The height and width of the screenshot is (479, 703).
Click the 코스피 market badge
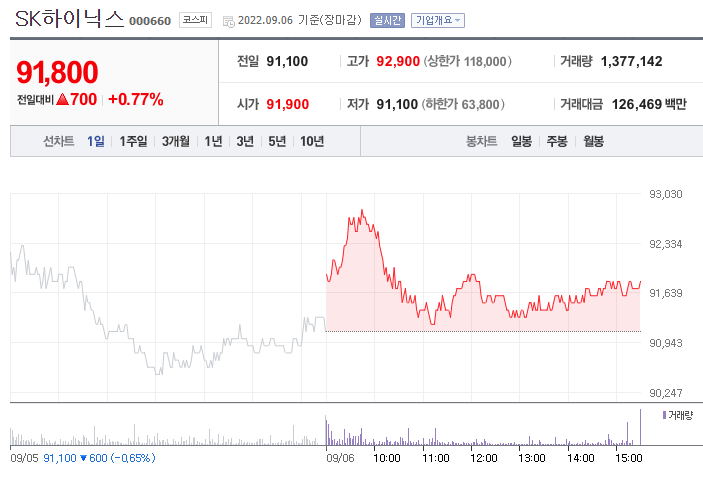tap(195, 20)
